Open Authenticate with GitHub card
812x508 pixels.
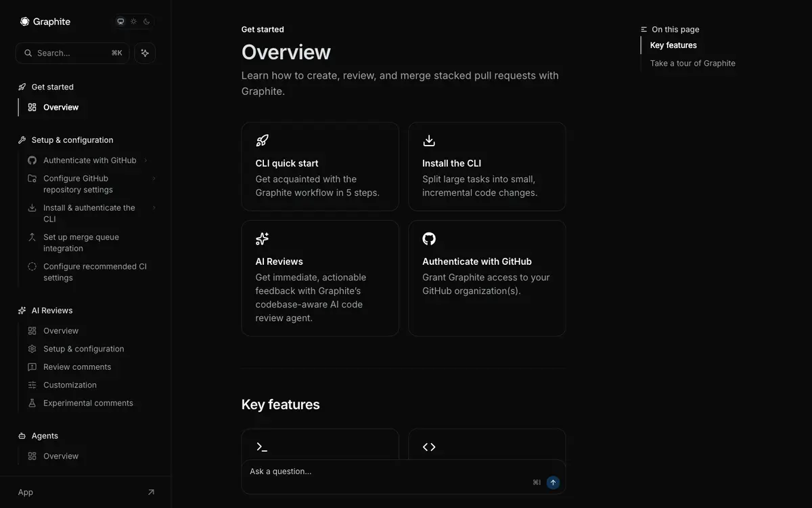click(x=487, y=278)
